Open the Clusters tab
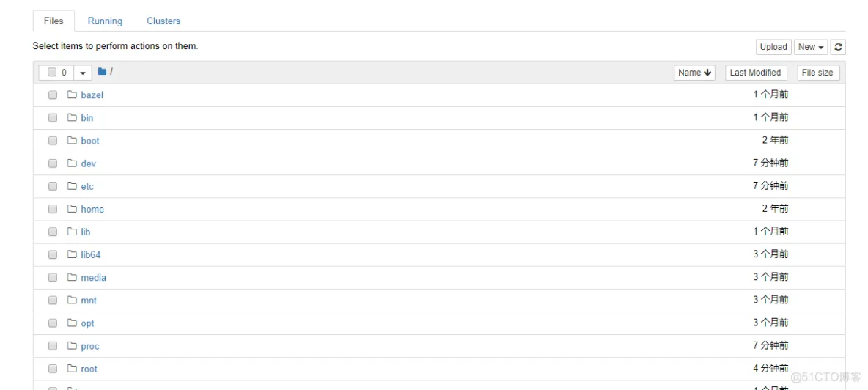Viewport: 868px width, 390px height. pos(163,21)
